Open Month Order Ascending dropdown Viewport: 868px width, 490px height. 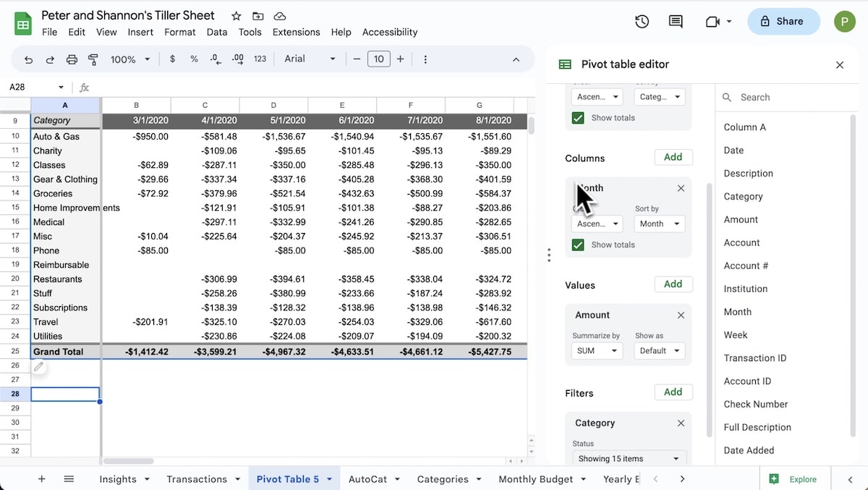(597, 224)
